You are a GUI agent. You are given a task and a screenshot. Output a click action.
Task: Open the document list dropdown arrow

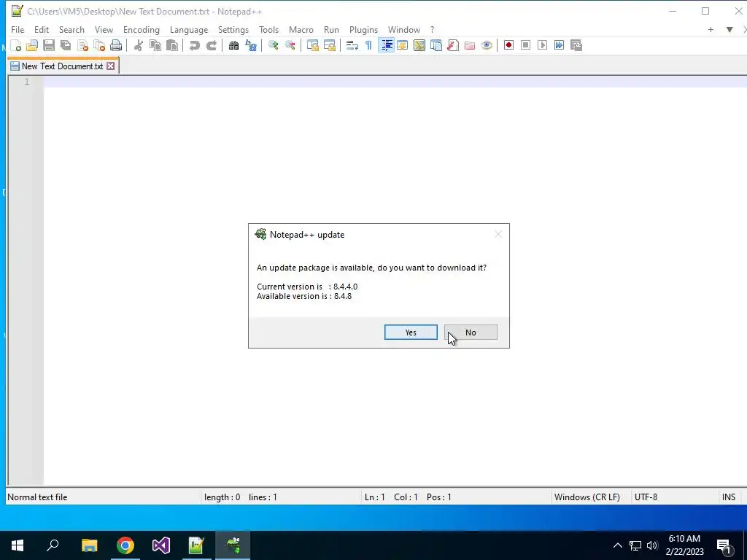[729, 29]
